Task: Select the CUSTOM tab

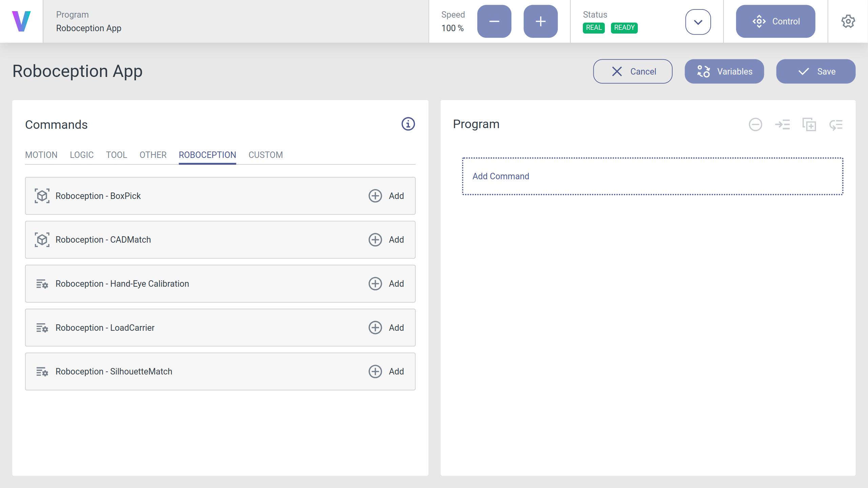Action: [266, 155]
